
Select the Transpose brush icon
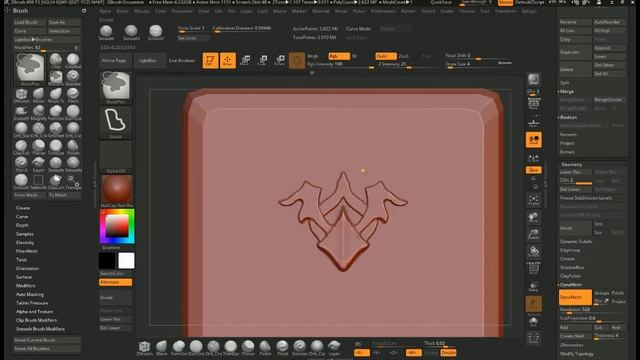click(73, 181)
